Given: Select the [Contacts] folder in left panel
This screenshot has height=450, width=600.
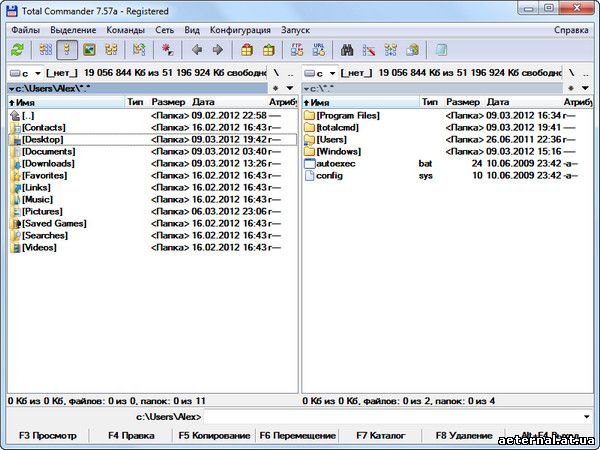Looking at the screenshot, I should pos(152,127).
